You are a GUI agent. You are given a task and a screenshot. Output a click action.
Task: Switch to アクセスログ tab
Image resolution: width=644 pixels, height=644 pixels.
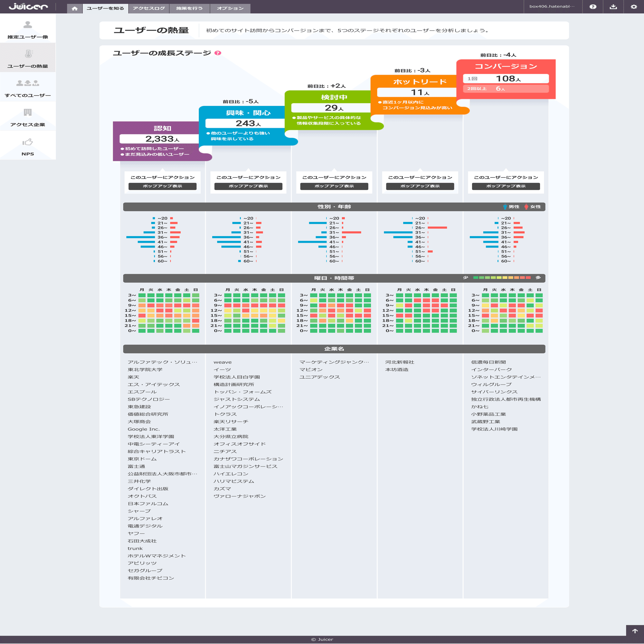(x=149, y=8)
